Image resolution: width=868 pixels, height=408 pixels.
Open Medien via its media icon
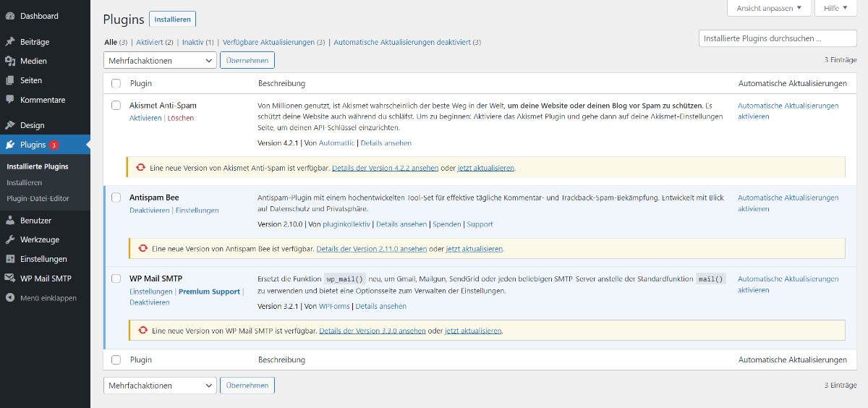tap(10, 61)
